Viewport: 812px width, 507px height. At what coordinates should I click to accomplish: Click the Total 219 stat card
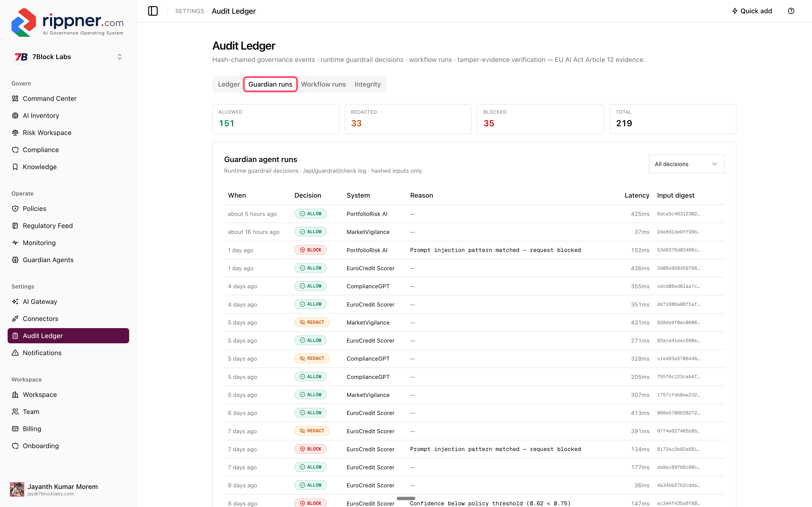673,119
